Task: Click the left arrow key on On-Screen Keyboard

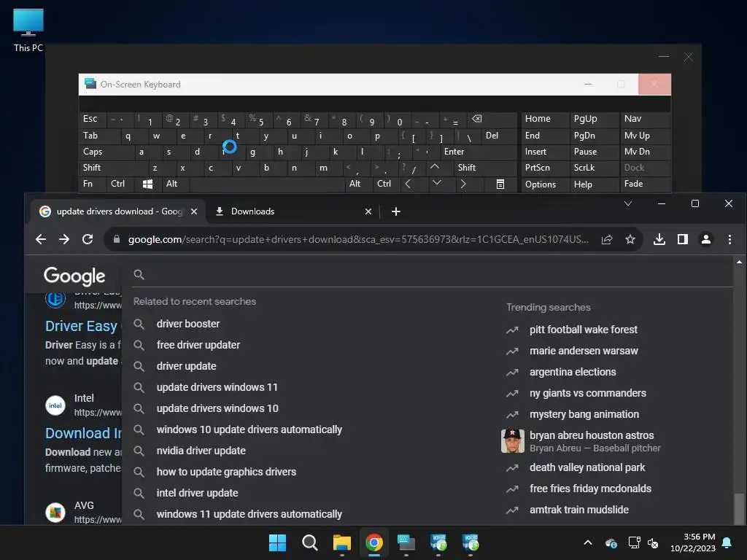Action: [408, 184]
